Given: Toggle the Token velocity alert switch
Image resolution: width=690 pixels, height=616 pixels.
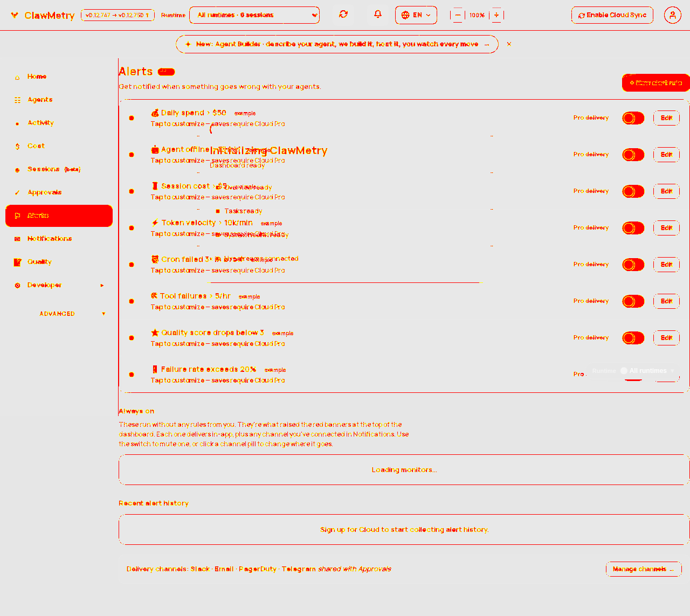Looking at the screenshot, I should point(633,228).
